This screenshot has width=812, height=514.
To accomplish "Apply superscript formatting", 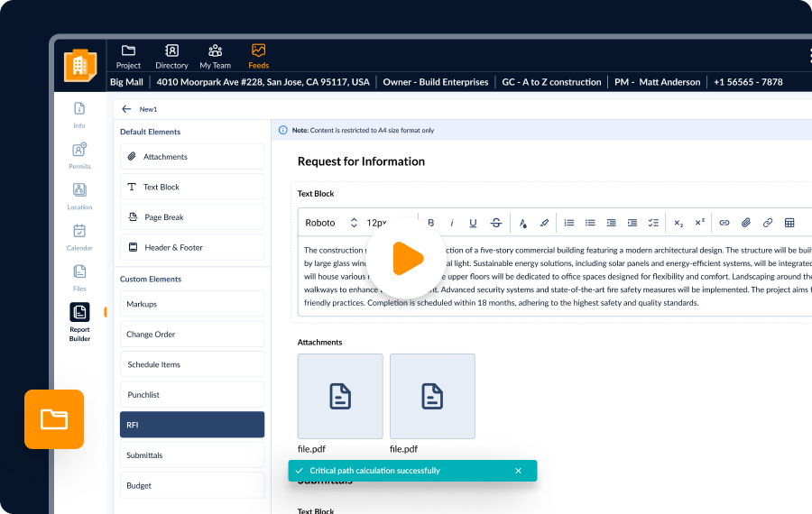I will coord(699,223).
